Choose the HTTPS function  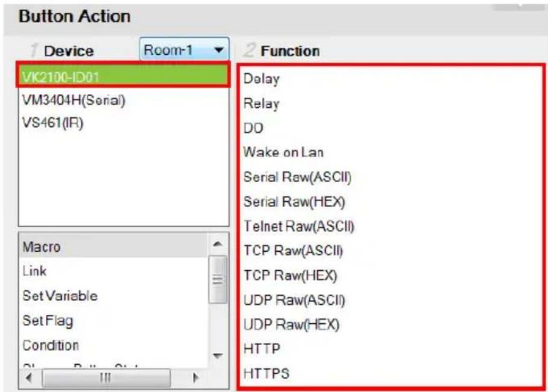coord(266,373)
